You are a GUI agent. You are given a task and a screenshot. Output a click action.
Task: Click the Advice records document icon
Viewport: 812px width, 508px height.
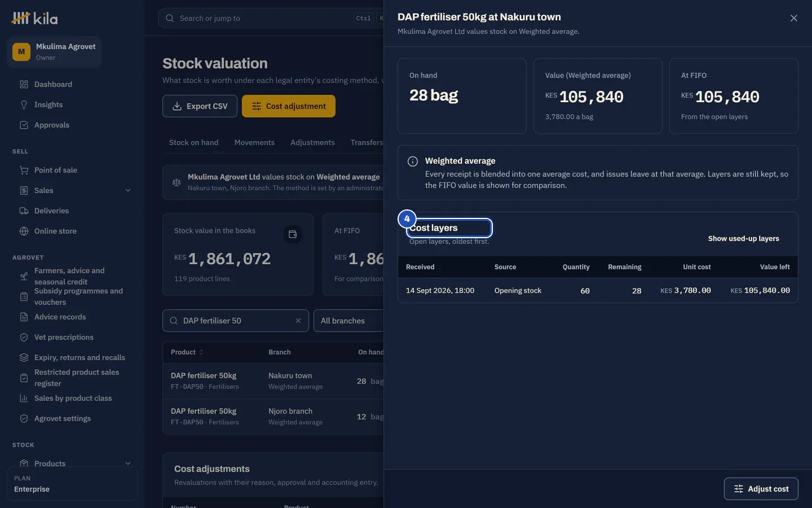point(24,317)
